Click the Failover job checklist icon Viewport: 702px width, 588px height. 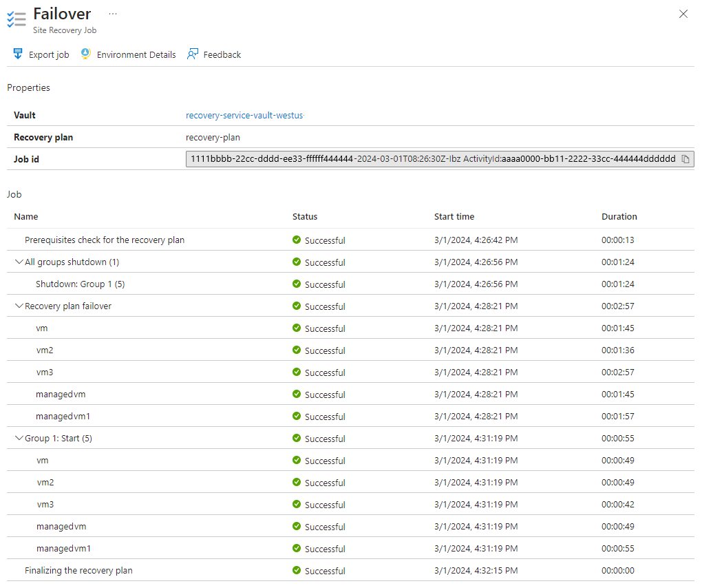(x=17, y=19)
